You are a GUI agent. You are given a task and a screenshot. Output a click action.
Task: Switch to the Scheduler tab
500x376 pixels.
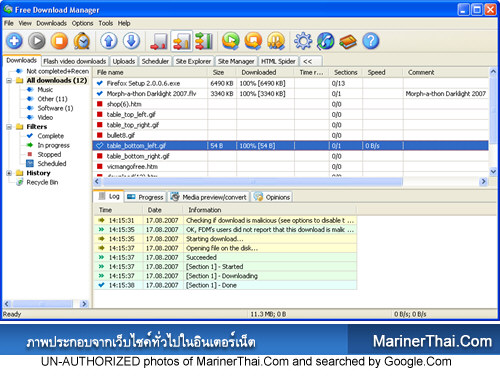pos(155,61)
